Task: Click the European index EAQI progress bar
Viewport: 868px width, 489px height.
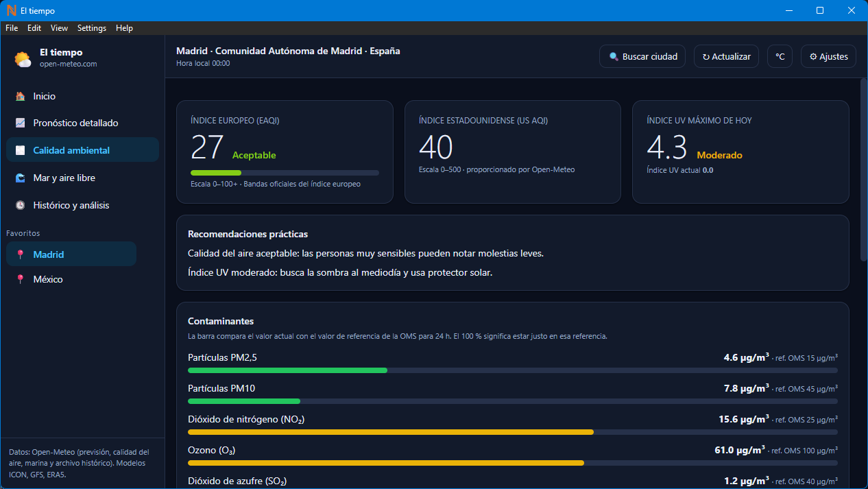Action: pos(285,173)
